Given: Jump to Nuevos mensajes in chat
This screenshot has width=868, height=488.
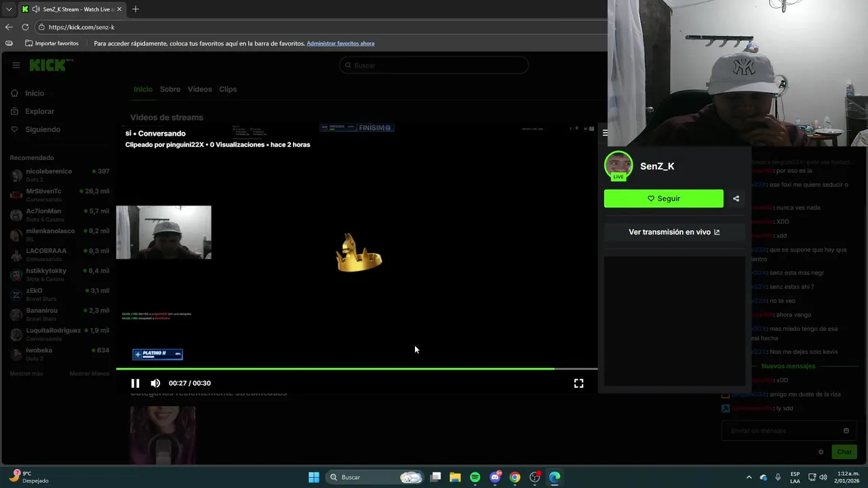Looking at the screenshot, I should pyautogui.click(x=788, y=366).
